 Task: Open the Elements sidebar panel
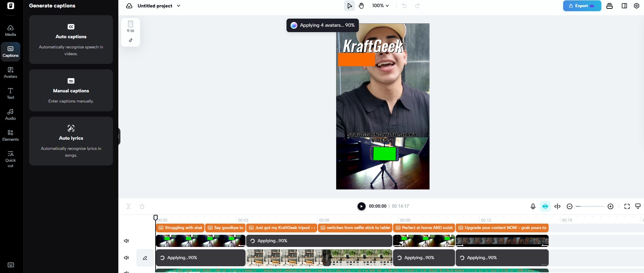(10, 136)
